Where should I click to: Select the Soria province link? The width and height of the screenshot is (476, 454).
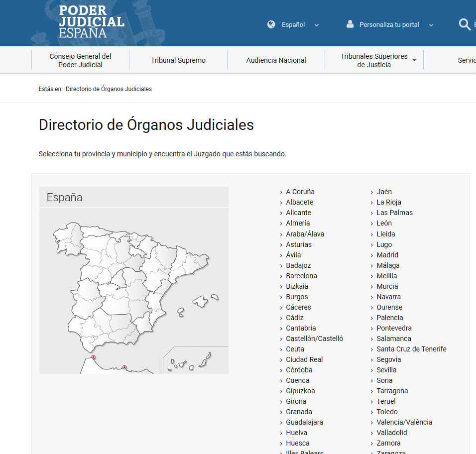coord(384,380)
